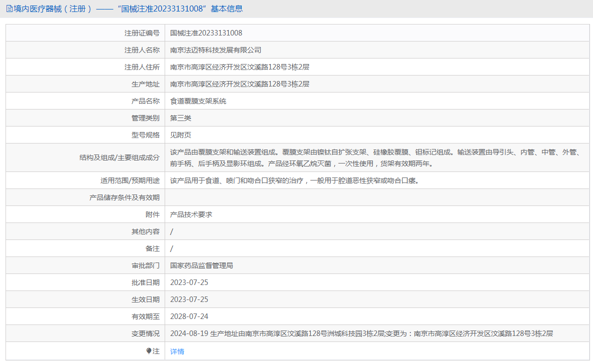
Task: Click the management category value 第三类
Action: (181, 118)
